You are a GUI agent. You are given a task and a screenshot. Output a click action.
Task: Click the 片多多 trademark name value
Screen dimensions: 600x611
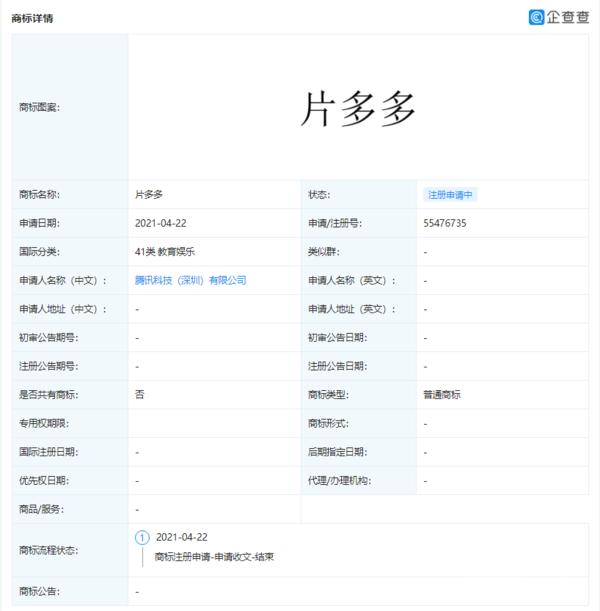coord(149,194)
